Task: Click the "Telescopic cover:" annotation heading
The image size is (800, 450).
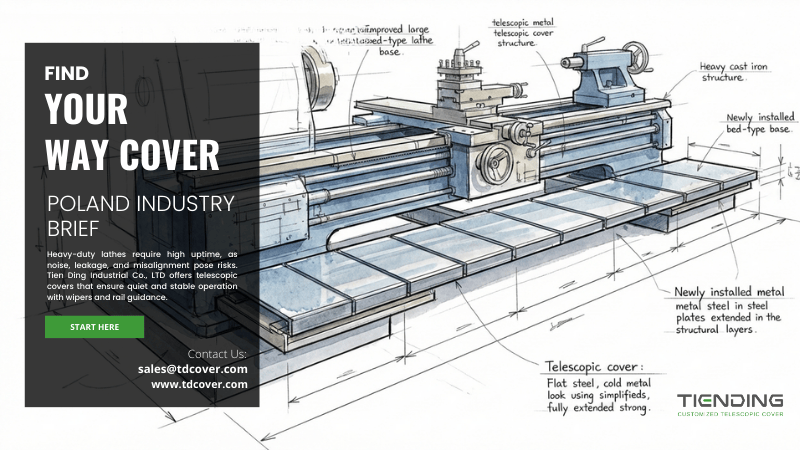Action: [x=595, y=365]
